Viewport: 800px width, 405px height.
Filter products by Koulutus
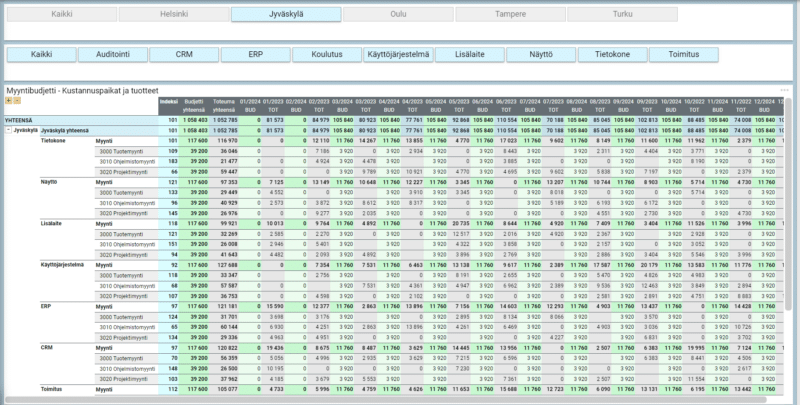tap(327, 55)
